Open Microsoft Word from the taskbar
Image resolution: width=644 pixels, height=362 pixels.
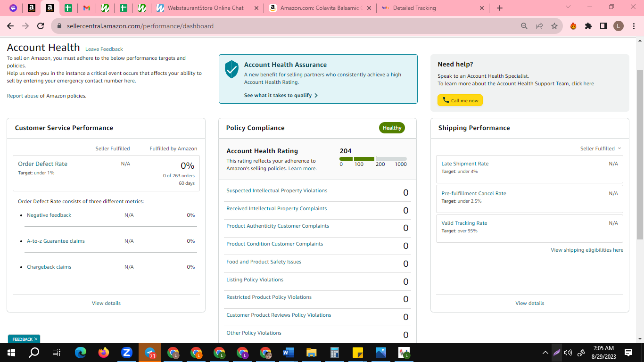point(289,353)
